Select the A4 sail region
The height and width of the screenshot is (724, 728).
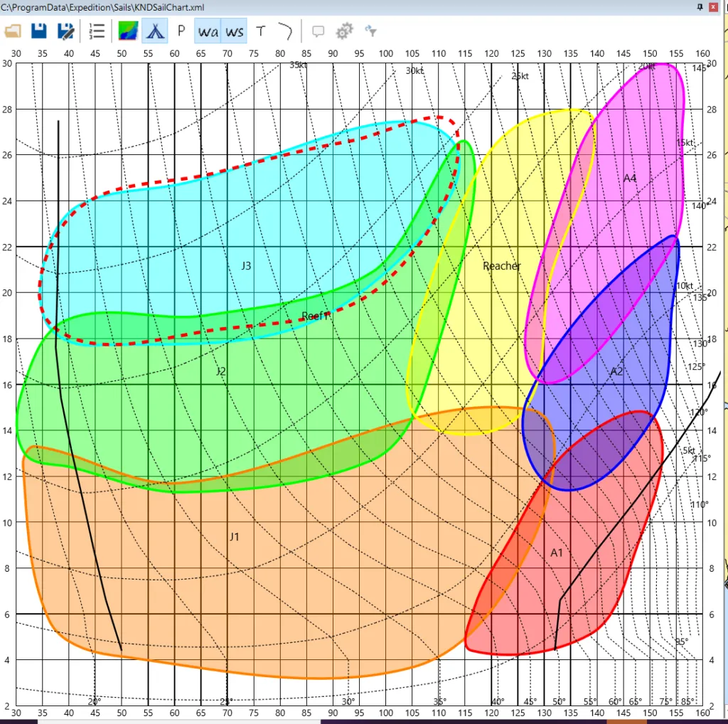point(628,179)
